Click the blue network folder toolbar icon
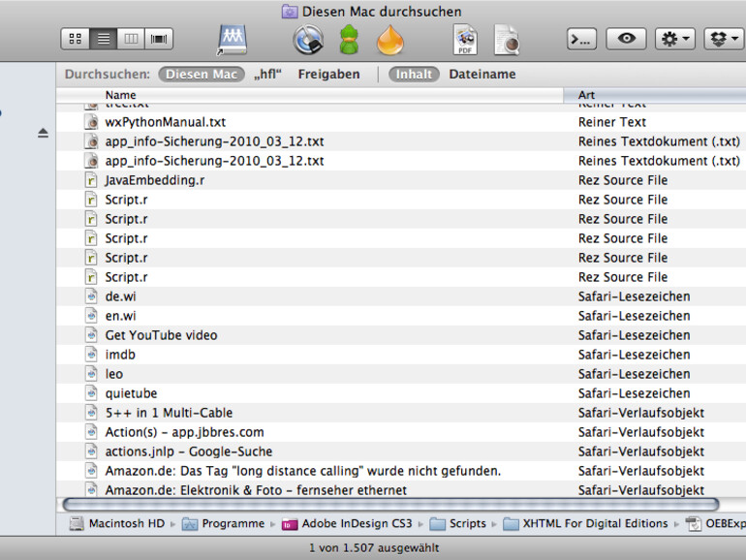The width and height of the screenshot is (746, 560). 232,39
